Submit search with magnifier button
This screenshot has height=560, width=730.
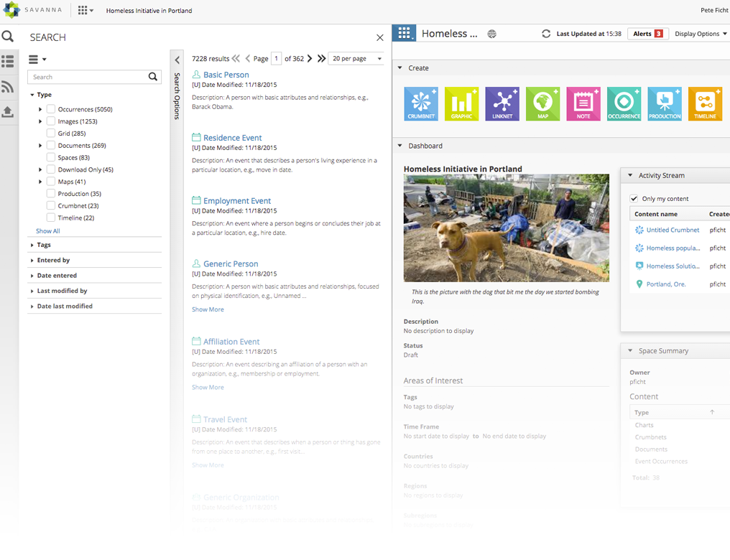click(x=153, y=77)
